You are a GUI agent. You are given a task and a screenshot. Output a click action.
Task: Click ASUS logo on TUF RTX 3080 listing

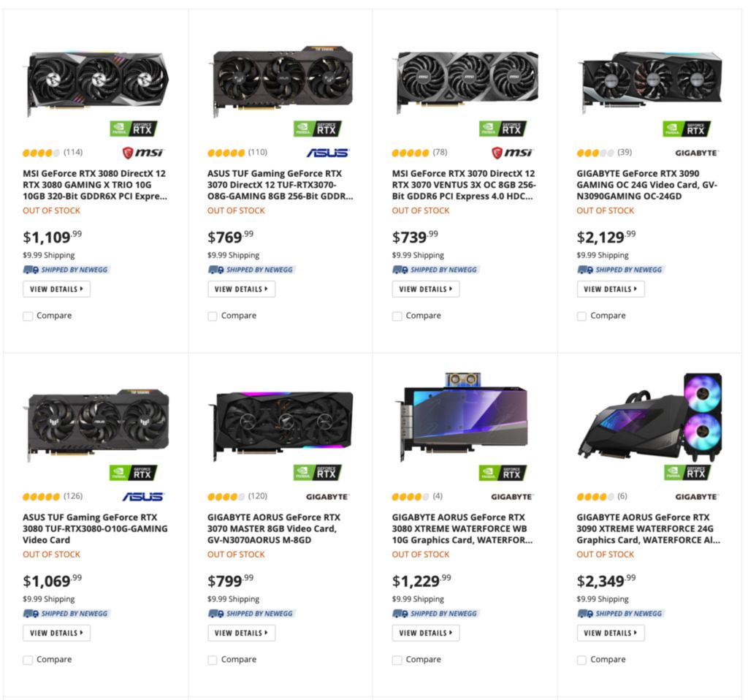[x=142, y=497]
